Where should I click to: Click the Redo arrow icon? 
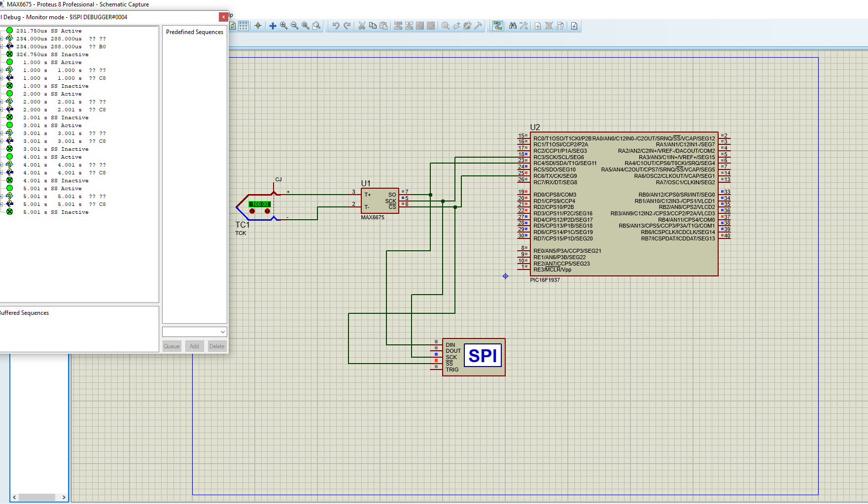click(x=347, y=26)
